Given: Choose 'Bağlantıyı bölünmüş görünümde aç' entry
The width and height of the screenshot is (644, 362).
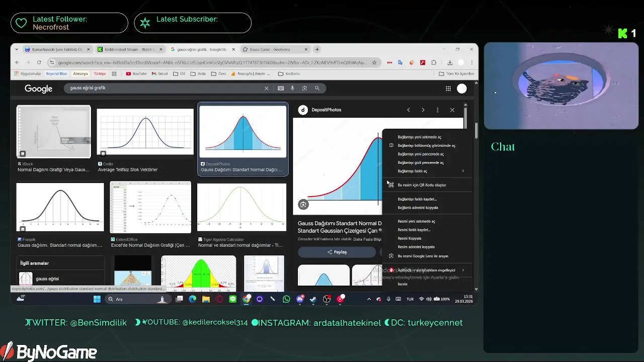Looking at the screenshot, I should point(426,145).
